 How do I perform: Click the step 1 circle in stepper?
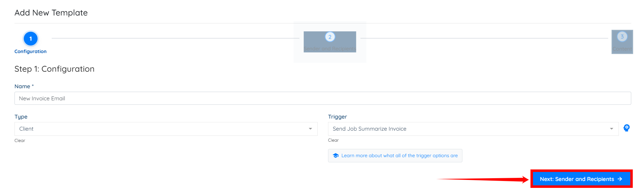pos(31,39)
